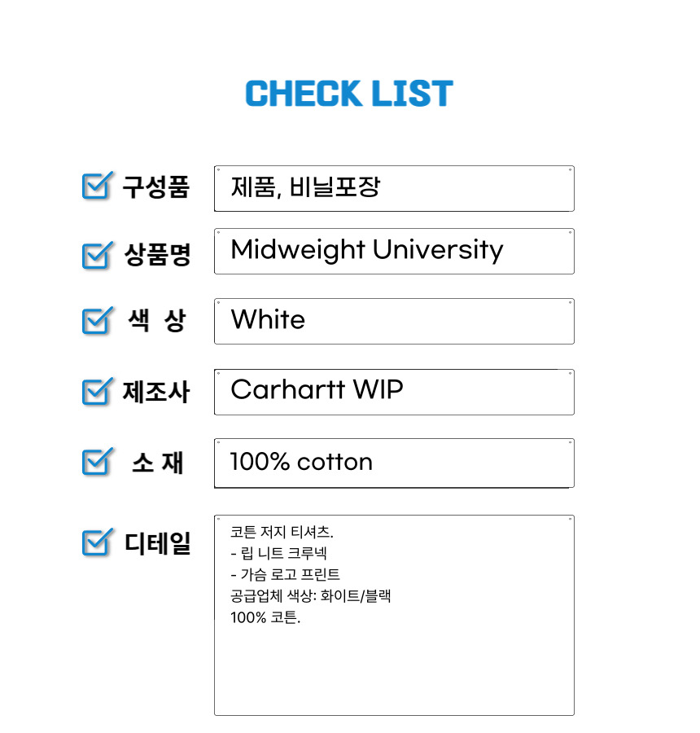
Task: Uncheck the 디테일 checkbox
Action: [94, 542]
